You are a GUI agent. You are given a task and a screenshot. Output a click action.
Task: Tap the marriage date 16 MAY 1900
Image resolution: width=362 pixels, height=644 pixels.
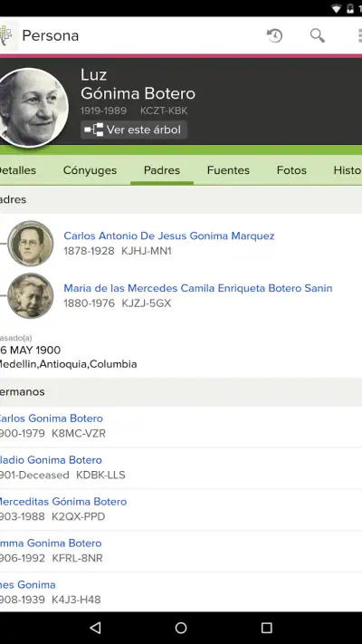(x=30, y=350)
